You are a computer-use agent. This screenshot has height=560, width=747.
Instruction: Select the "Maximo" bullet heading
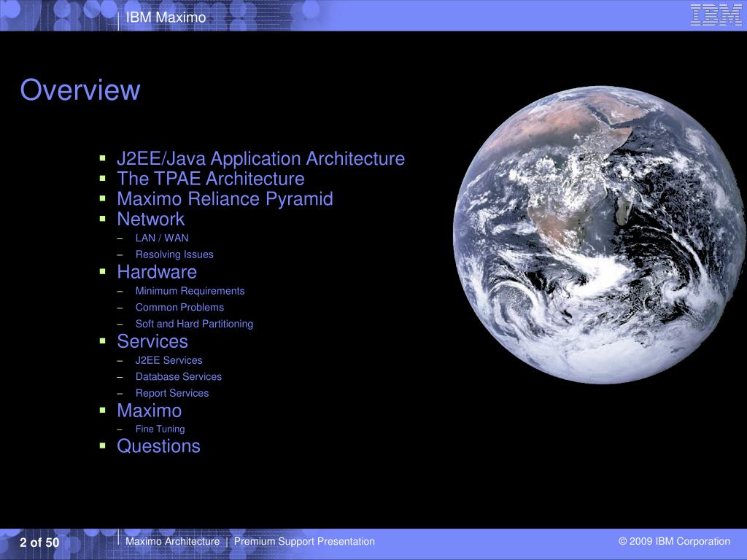click(x=149, y=411)
